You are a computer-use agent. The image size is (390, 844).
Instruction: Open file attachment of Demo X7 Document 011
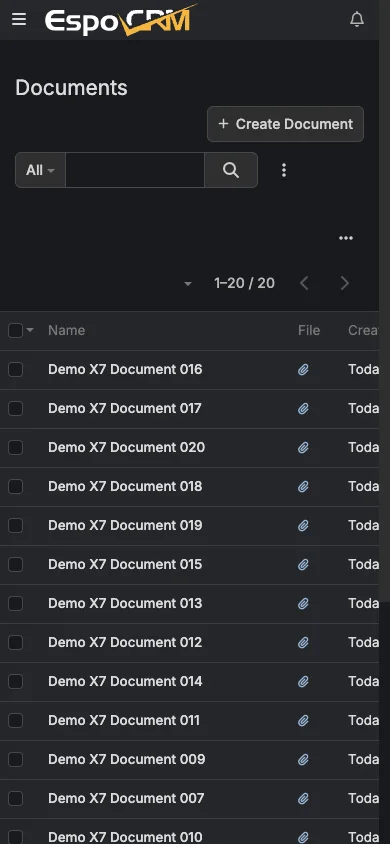tap(303, 720)
